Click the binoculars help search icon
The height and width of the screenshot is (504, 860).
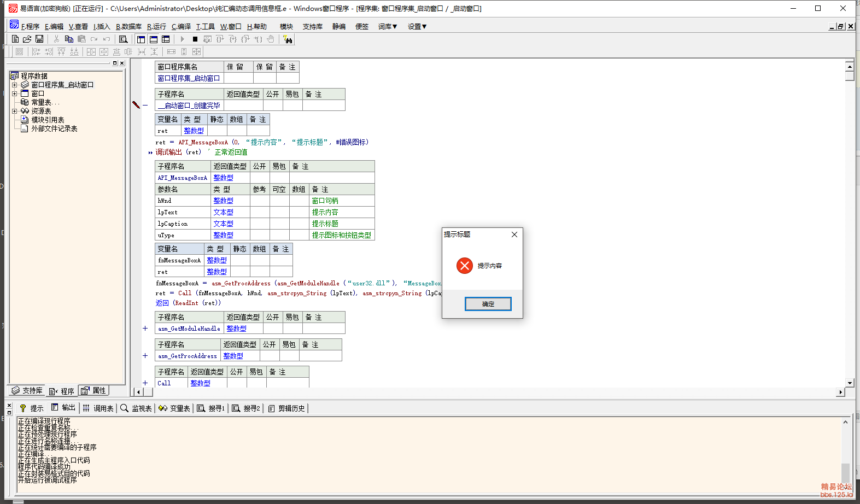pos(288,39)
